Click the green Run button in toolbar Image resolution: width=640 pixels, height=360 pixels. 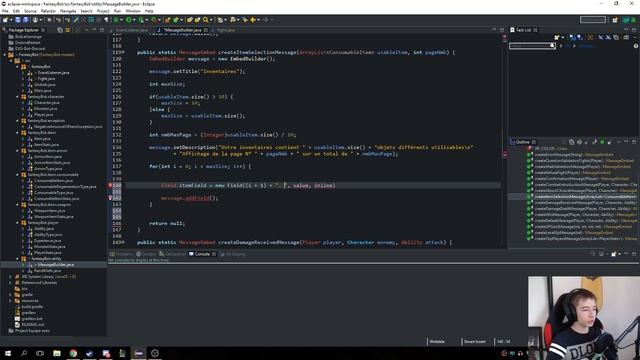[x=129, y=20]
